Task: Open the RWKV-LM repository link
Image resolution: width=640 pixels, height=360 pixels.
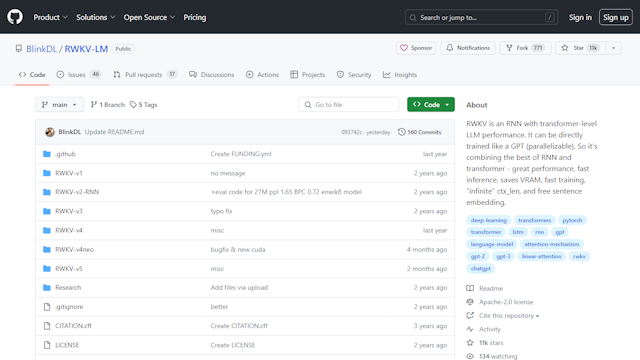Action: point(86,49)
